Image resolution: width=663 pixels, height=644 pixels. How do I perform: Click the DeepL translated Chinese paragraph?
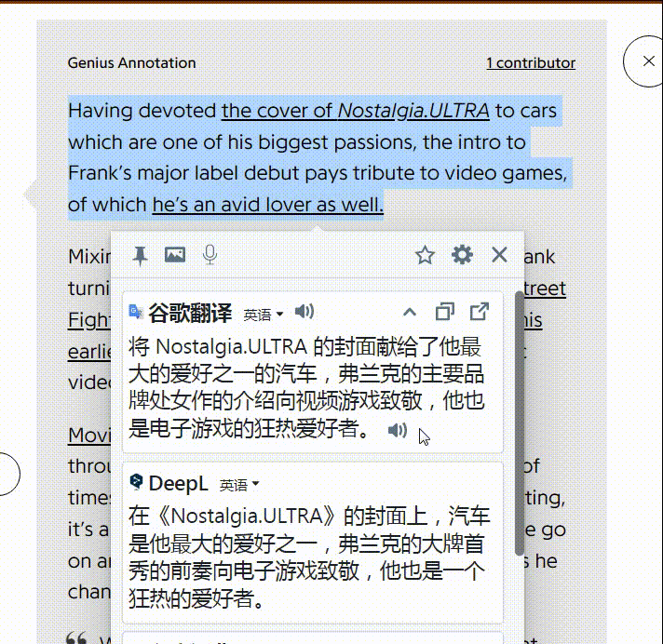coord(309,557)
